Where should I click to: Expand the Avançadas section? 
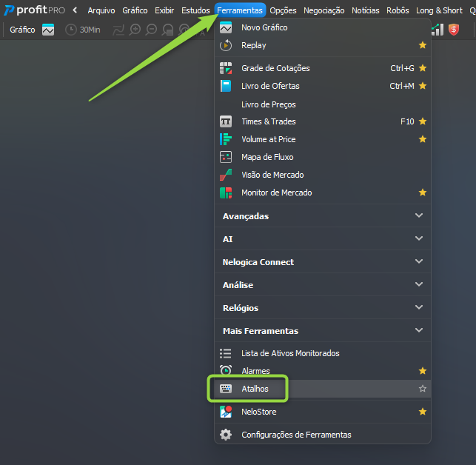(x=323, y=216)
